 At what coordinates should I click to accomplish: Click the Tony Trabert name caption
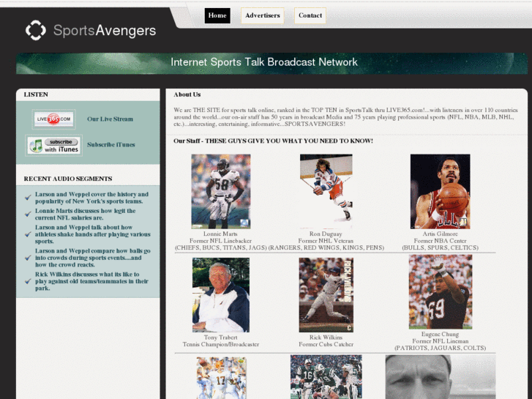pos(220,338)
